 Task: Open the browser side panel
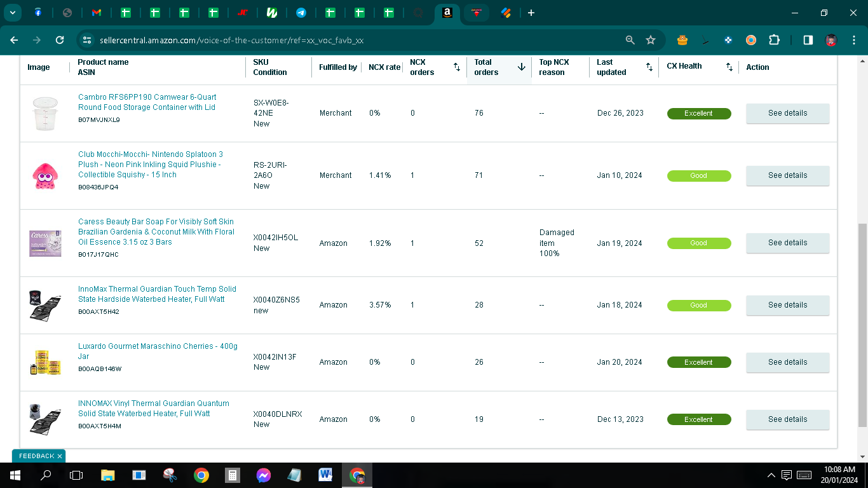808,40
